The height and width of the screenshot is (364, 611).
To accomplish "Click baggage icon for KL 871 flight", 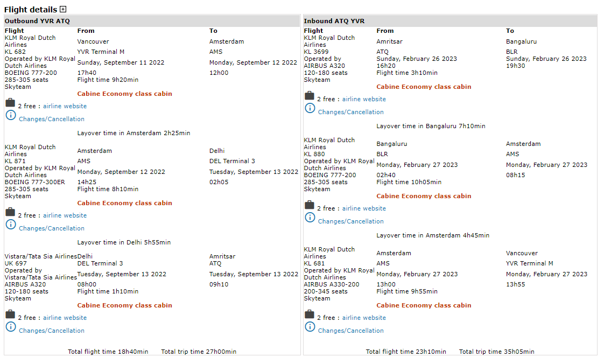I will tap(10, 212).
